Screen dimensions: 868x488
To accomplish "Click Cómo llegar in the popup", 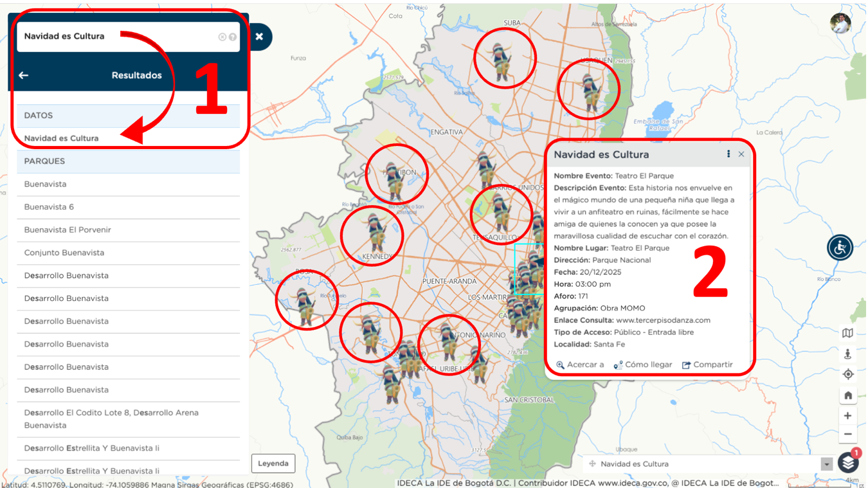I will tap(642, 365).
